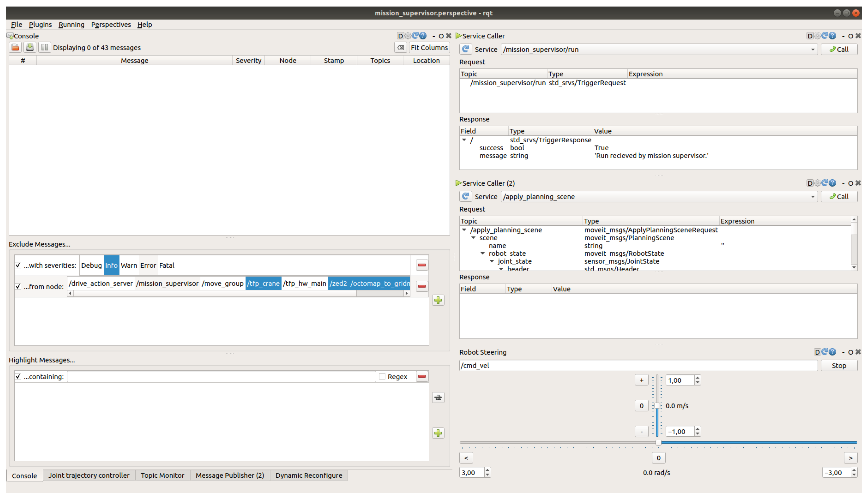Screen dimensions: 868x498
Task: Open the /apply_planning_scene service dropdown
Action: 813,197
